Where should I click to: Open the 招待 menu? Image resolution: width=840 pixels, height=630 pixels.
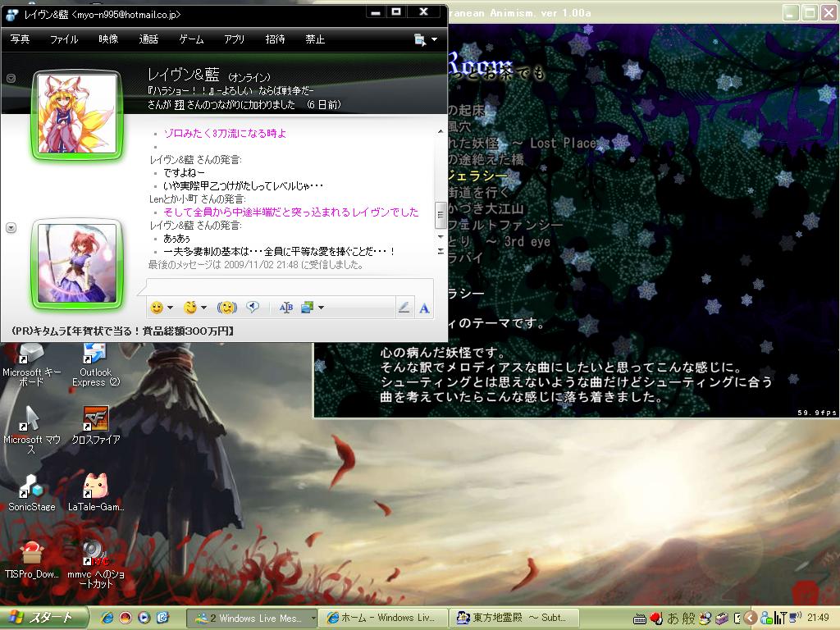click(x=275, y=39)
